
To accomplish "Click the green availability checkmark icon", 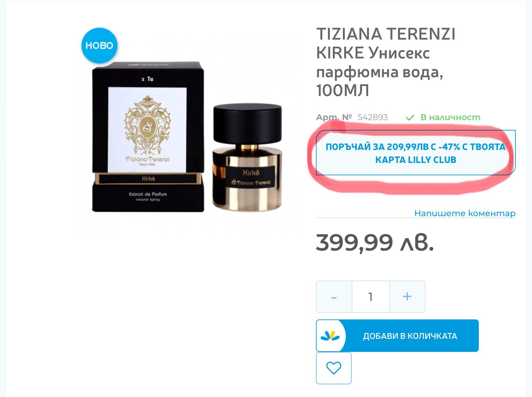I will [x=410, y=118].
